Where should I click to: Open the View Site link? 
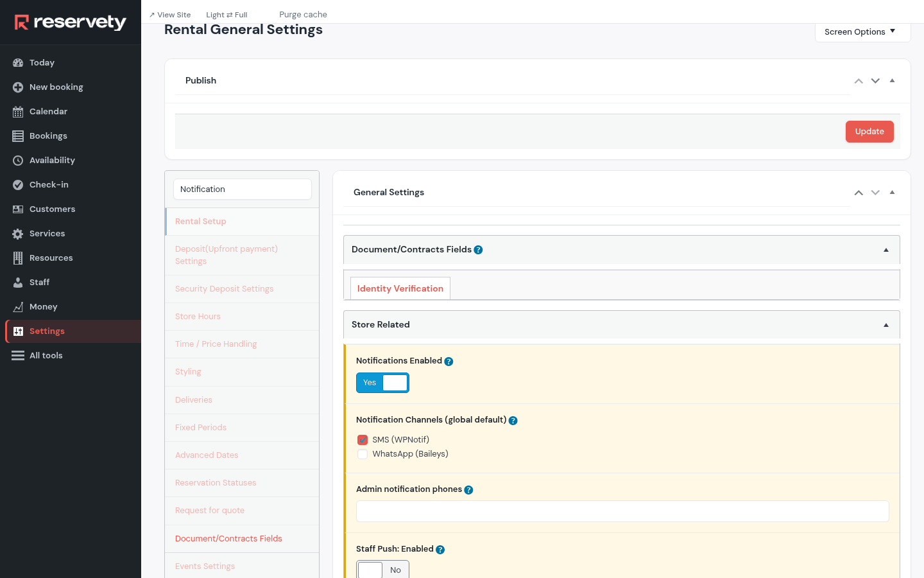click(x=170, y=15)
